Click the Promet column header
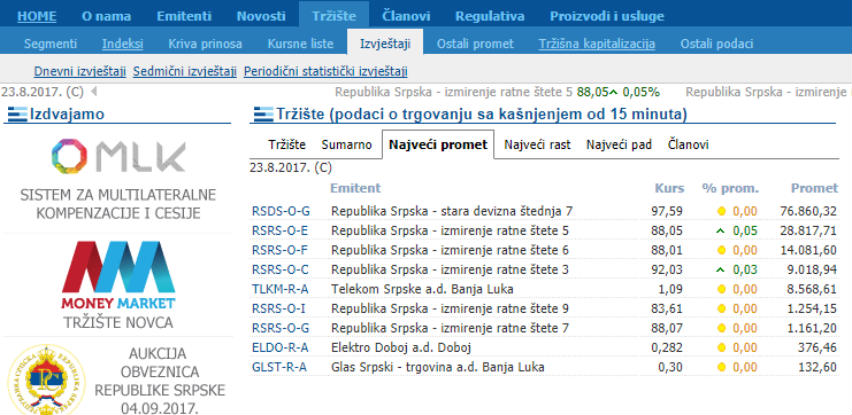Image resolution: width=852 pixels, height=415 pixels. tap(815, 188)
